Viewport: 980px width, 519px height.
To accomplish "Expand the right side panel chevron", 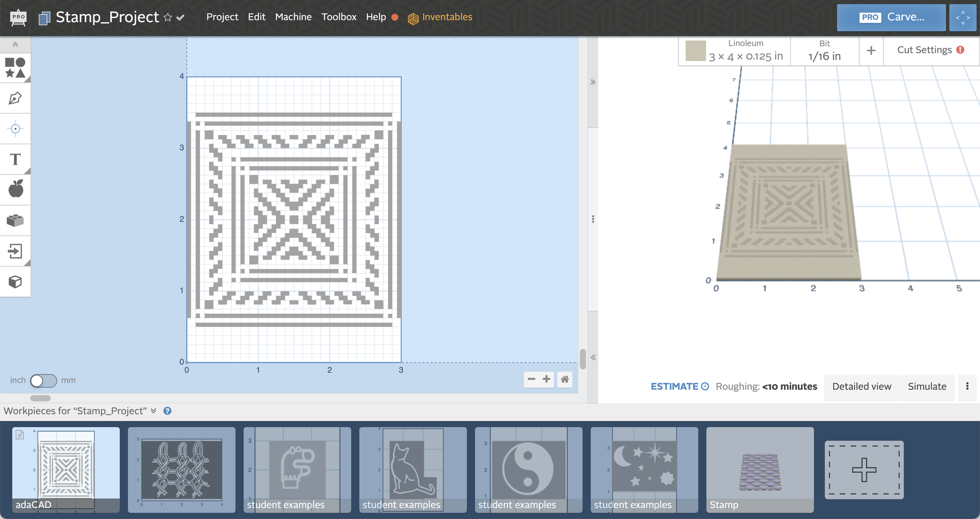I will pos(592,82).
